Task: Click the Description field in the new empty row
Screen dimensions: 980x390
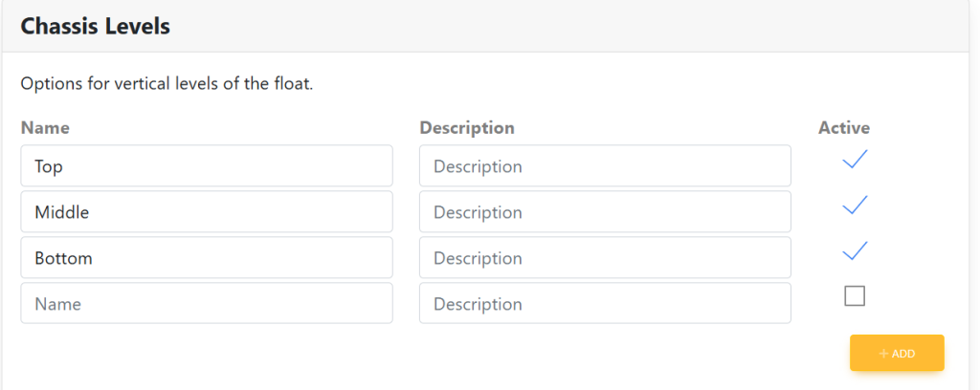Action: click(x=605, y=304)
